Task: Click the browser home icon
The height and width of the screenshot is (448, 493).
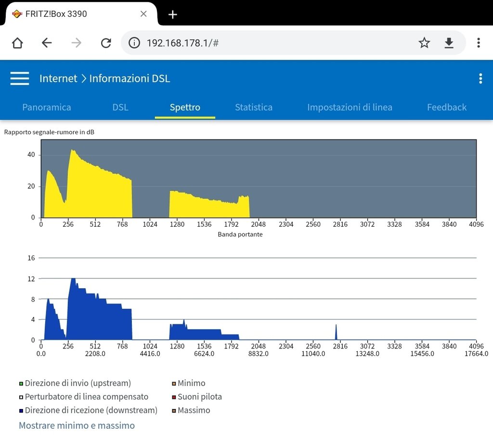Action: (x=17, y=43)
